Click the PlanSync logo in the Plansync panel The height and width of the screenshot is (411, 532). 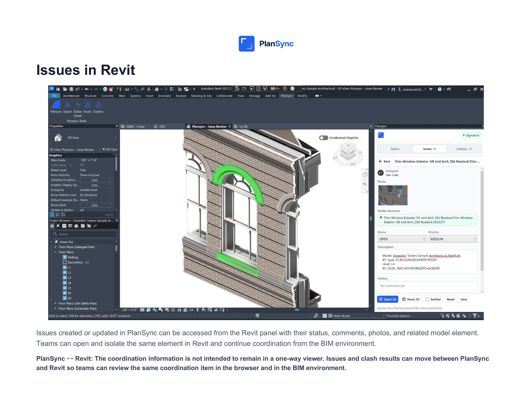click(x=381, y=135)
